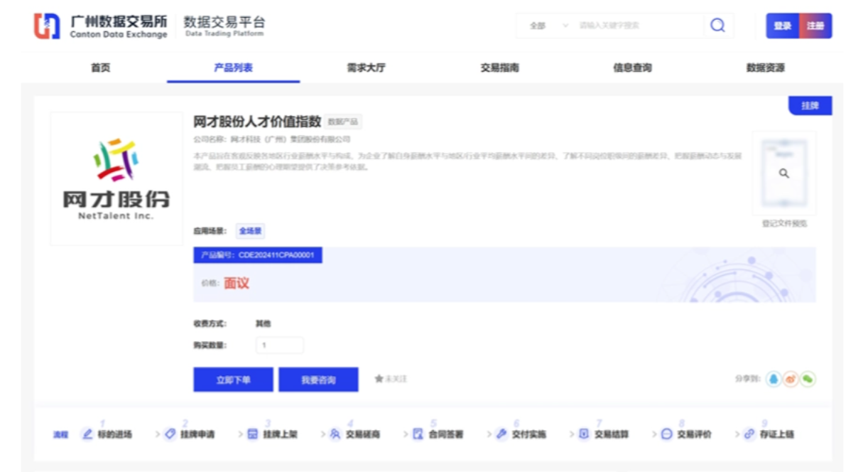
Task: Click the 数据产品 tag beside title
Action: tap(344, 122)
